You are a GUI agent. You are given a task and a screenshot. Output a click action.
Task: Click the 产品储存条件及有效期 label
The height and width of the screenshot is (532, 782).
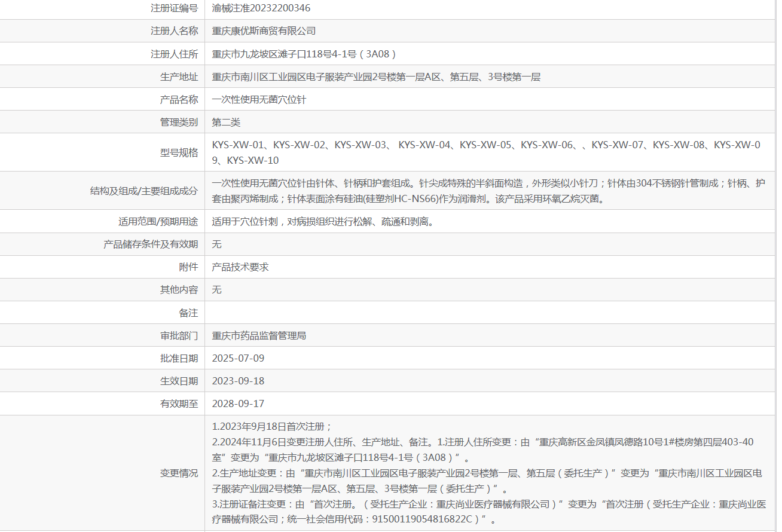151,244
